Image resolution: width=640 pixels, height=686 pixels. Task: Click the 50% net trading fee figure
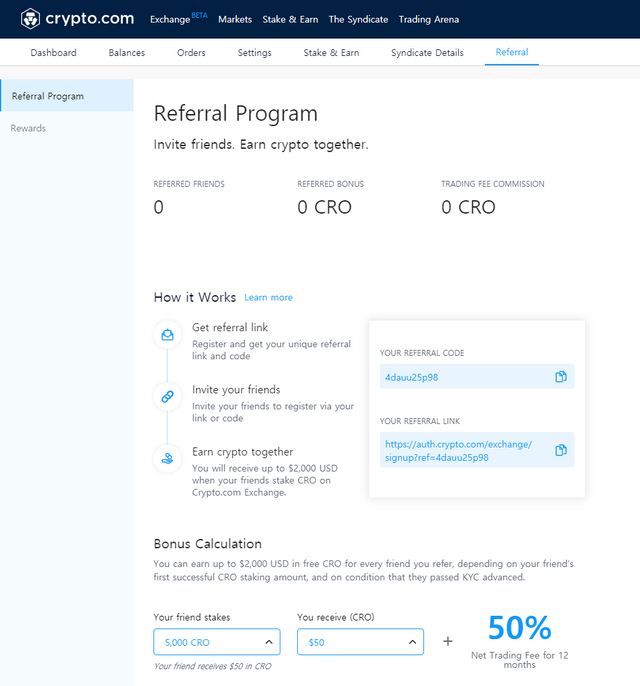point(520,627)
